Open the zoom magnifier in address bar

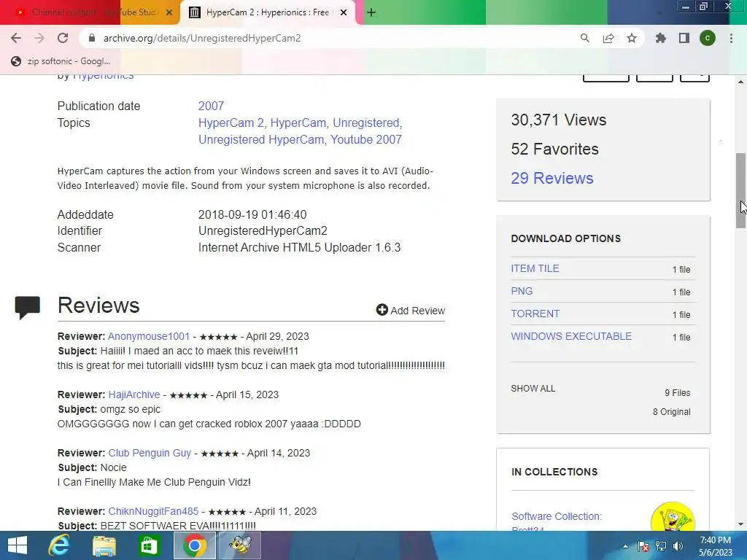coord(585,38)
